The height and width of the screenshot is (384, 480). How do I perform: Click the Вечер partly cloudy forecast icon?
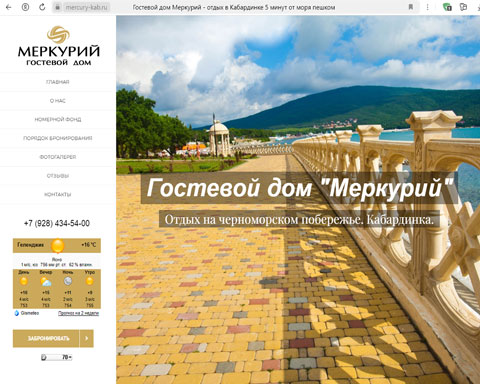pos(46,282)
